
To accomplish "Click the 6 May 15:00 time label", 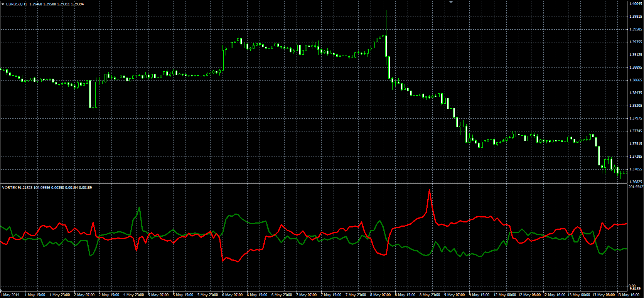I will (257, 295).
